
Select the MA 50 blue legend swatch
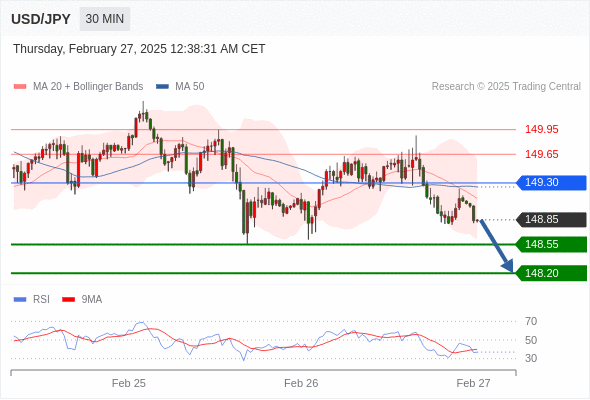pos(162,87)
